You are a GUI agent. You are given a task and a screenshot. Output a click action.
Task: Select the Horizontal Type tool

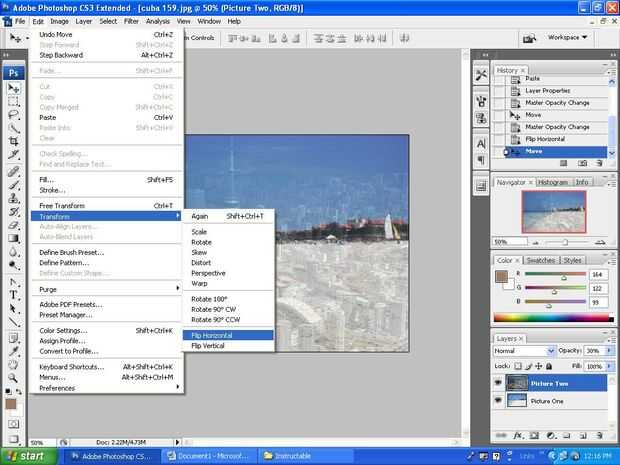pos(13,295)
